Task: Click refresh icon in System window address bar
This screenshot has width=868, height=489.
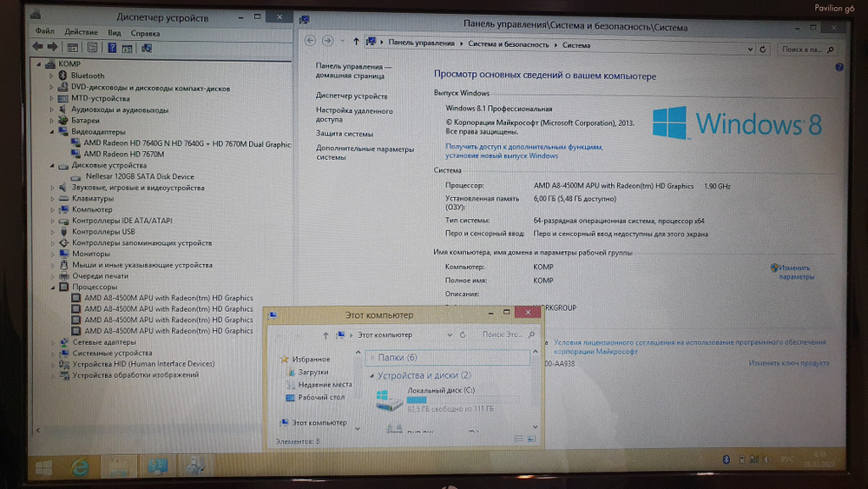Action: [x=763, y=50]
